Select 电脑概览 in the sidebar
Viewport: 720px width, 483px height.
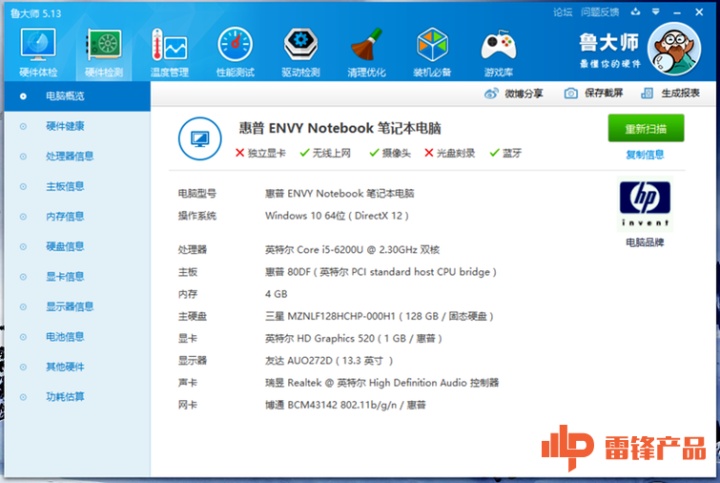[77, 96]
